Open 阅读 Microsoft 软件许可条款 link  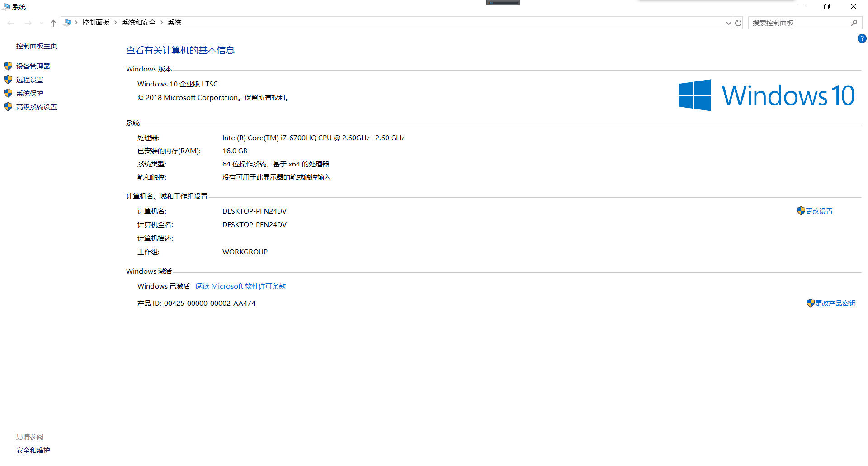click(x=241, y=286)
